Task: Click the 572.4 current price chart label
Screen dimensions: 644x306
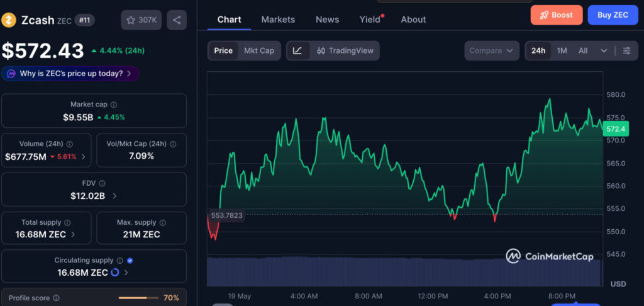Action: [x=616, y=128]
